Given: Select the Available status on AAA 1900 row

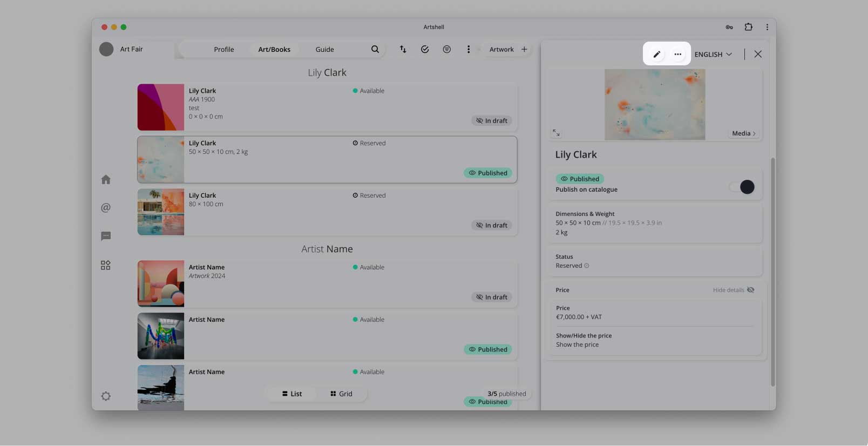Looking at the screenshot, I should tap(369, 91).
